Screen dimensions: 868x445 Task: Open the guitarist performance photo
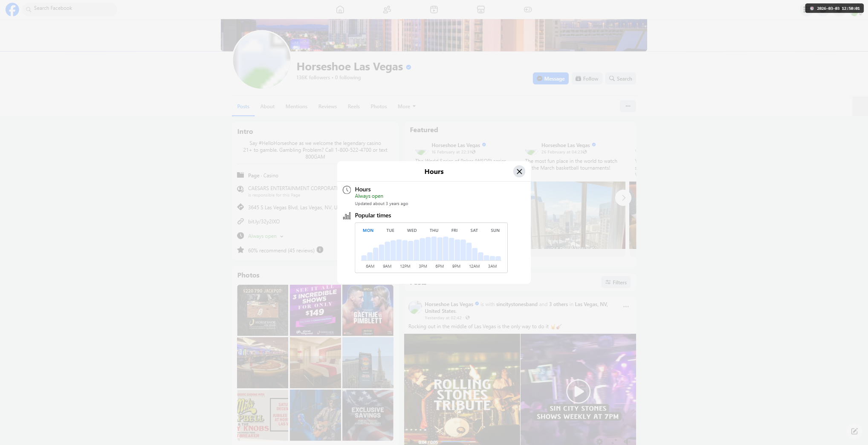tap(315, 415)
